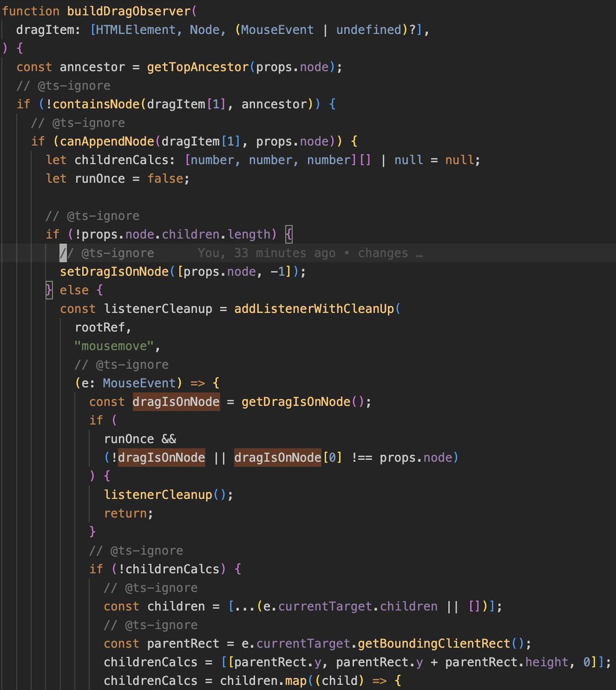This screenshot has width=616, height=690.
Task: Click parentRect.height in the childrenCalcs array
Action: click(507, 662)
